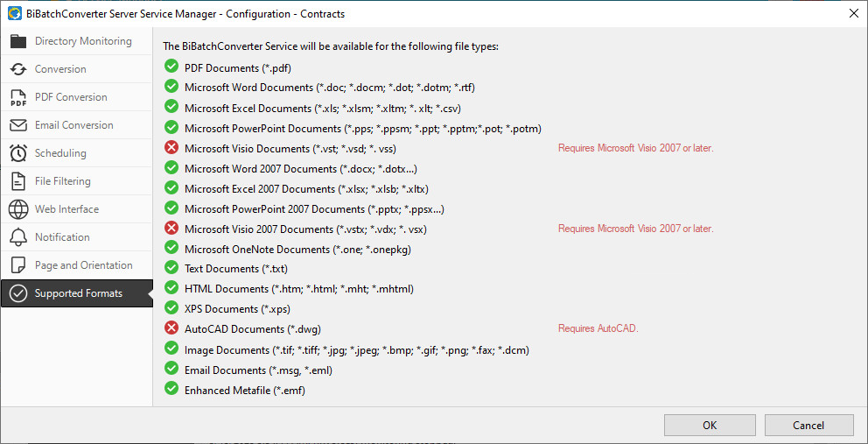Click 'XPS Documents (*.xps)' text
This screenshot has height=444, width=868.
[237, 309]
